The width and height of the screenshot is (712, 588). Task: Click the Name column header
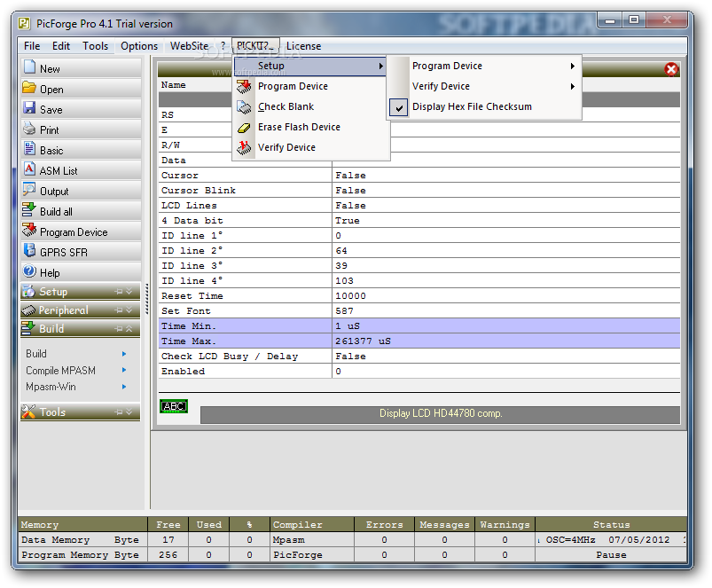click(x=173, y=85)
